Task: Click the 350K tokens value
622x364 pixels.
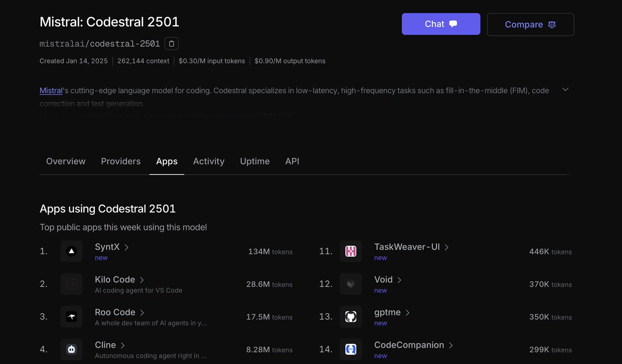Action: [550, 317]
